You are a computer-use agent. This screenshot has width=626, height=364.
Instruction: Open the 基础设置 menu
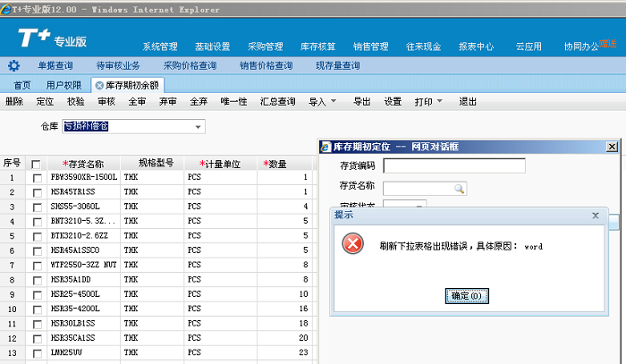point(213,47)
